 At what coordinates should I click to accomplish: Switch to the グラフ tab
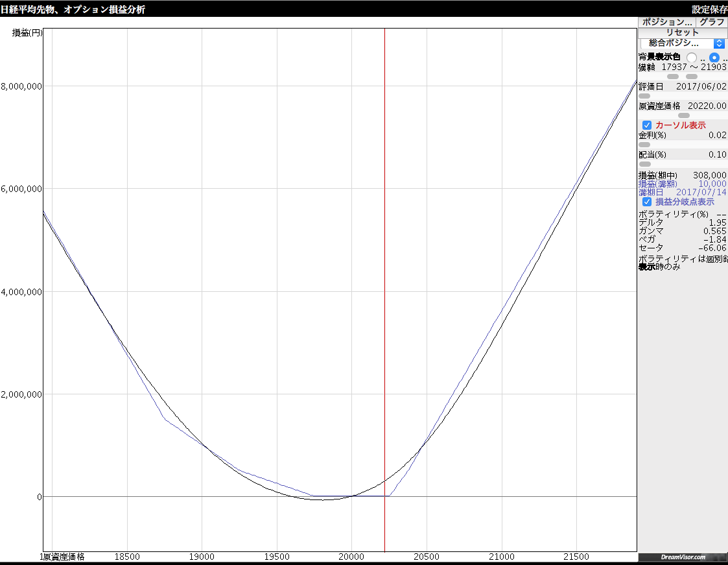tap(712, 21)
